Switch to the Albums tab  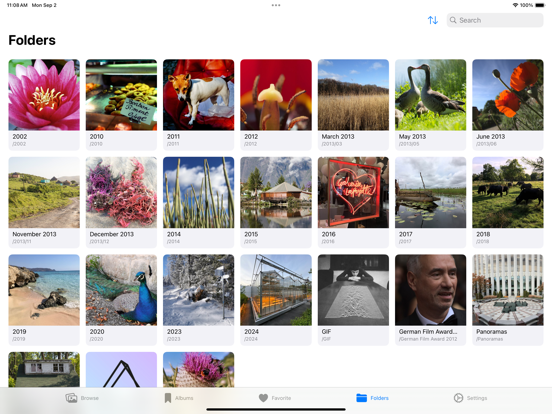pyautogui.click(x=178, y=398)
